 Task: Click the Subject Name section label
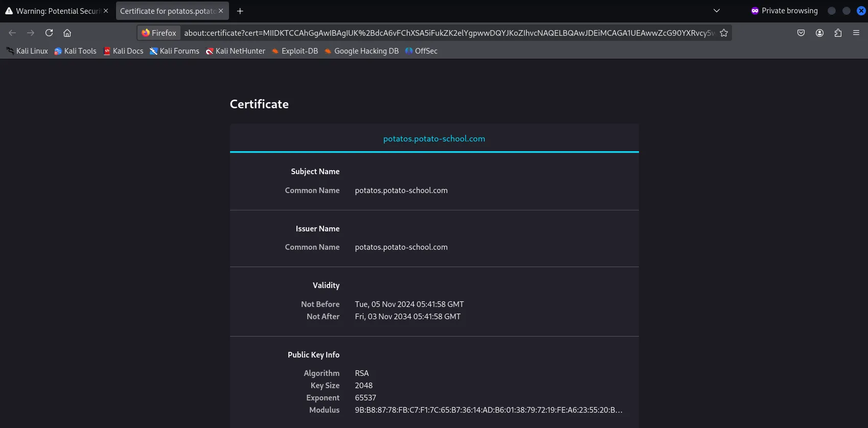315,172
